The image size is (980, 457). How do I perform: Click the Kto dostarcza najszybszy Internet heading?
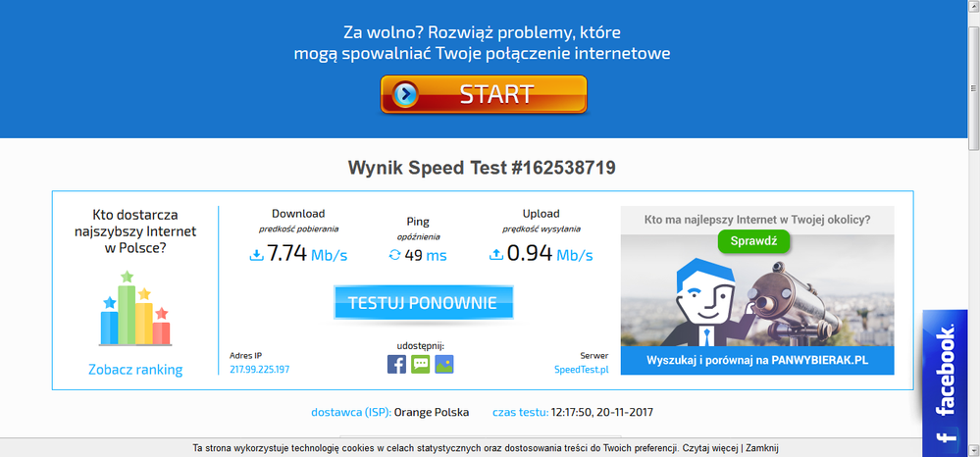pyautogui.click(x=135, y=231)
